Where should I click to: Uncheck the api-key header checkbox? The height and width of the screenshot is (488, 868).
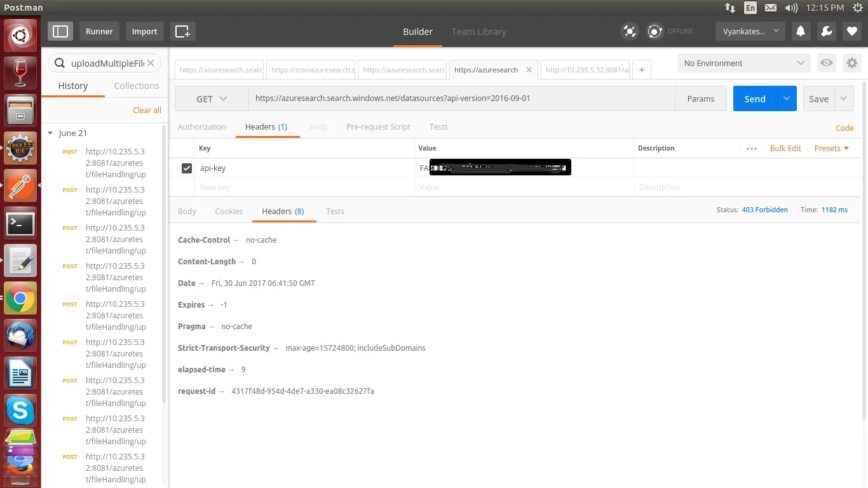187,168
